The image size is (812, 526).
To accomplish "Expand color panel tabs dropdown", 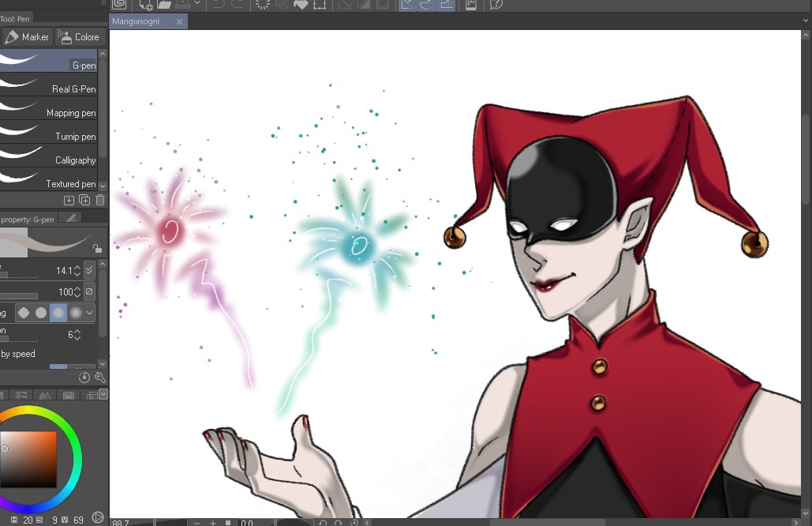I will [x=103, y=394].
